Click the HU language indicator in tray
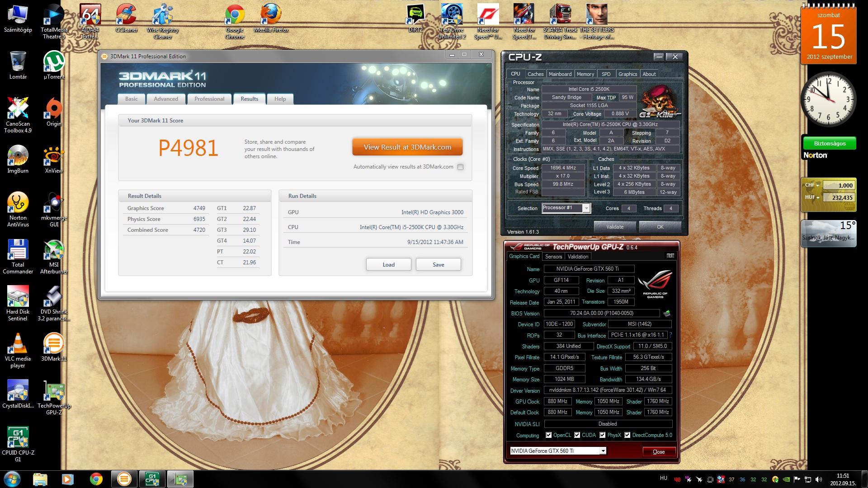This screenshot has width=868, height=488. (x=663, y=478)
